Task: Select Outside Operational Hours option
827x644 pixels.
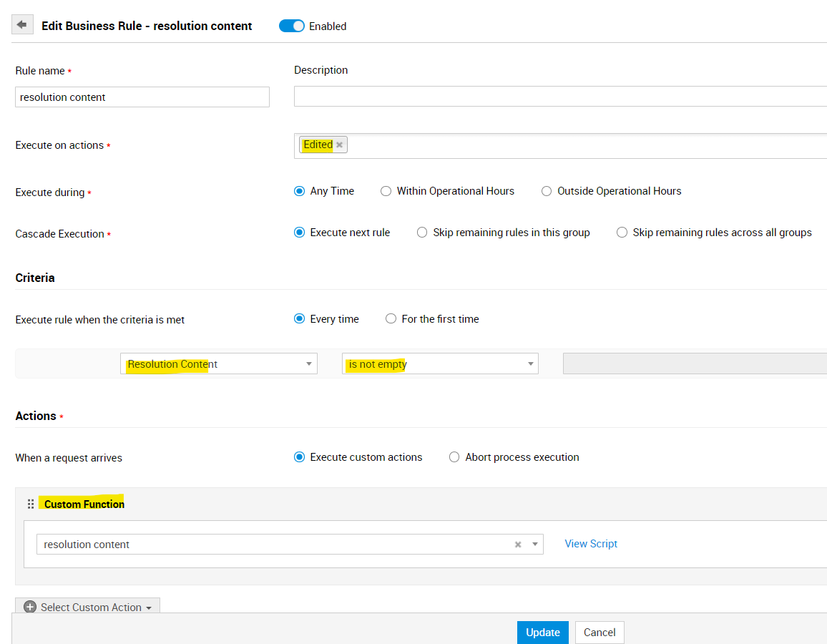Action: tap(547, 191)
